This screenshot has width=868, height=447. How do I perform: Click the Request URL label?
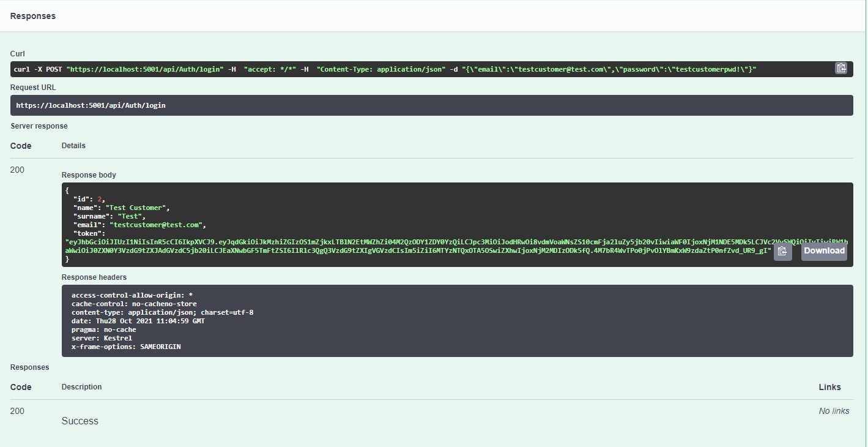[x=33, y=88]
